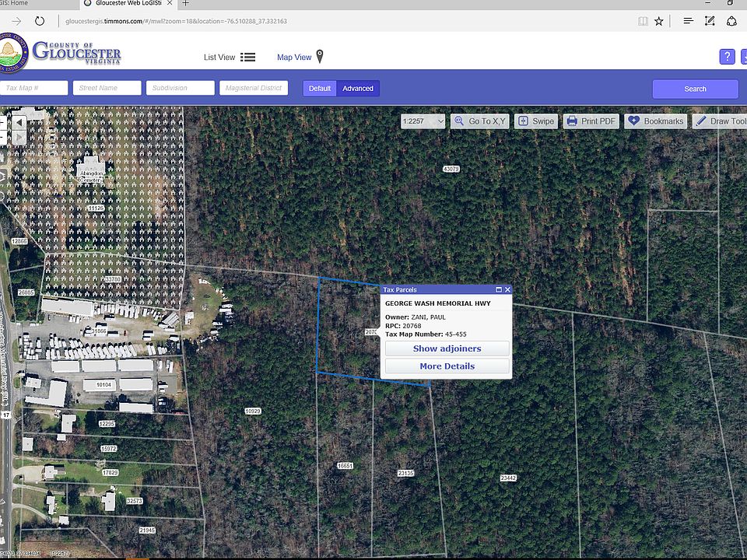Open Bookmarks heart icon
Viewport: 747px width, 560px height.
pyautogui.click(x=633, y=121)
